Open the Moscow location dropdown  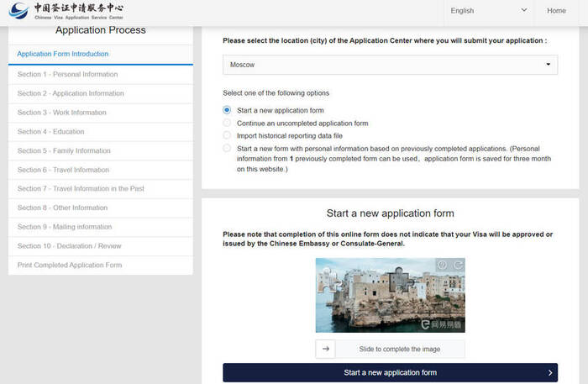click(390, 64)
